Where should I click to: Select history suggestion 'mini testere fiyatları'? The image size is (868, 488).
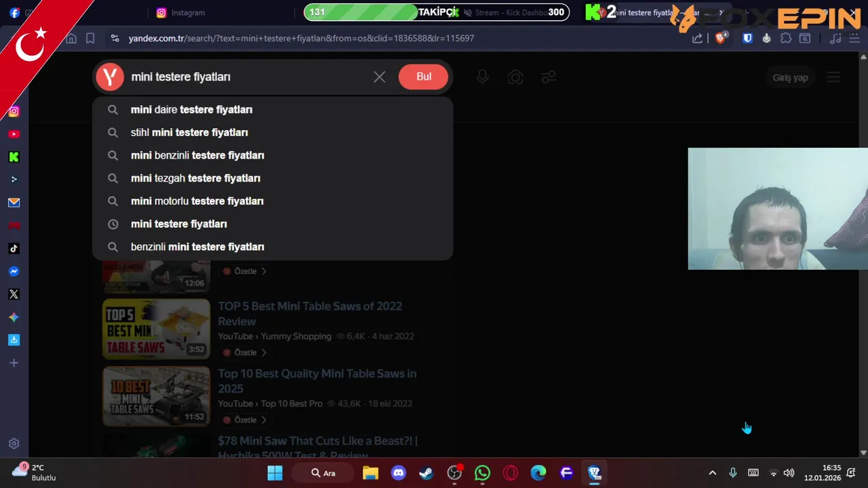273,224
